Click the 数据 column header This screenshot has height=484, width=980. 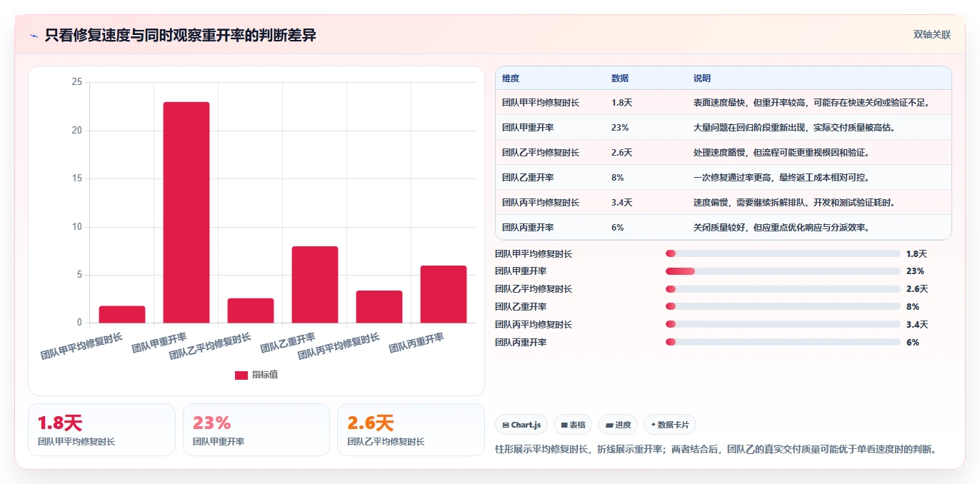(620, 79)
